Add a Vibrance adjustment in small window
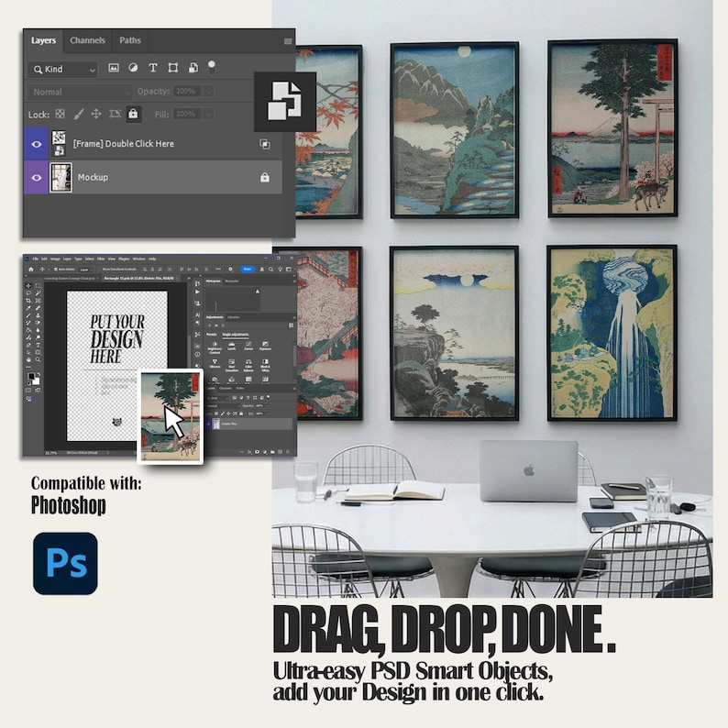Image resolution: width=728 pixels, height=728 pixels. click(x=215, y=363)
